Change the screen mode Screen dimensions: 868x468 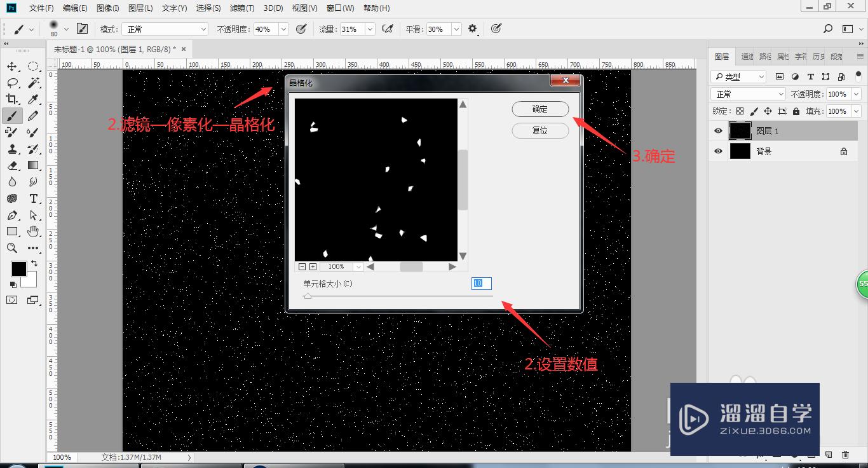(33, 299)
